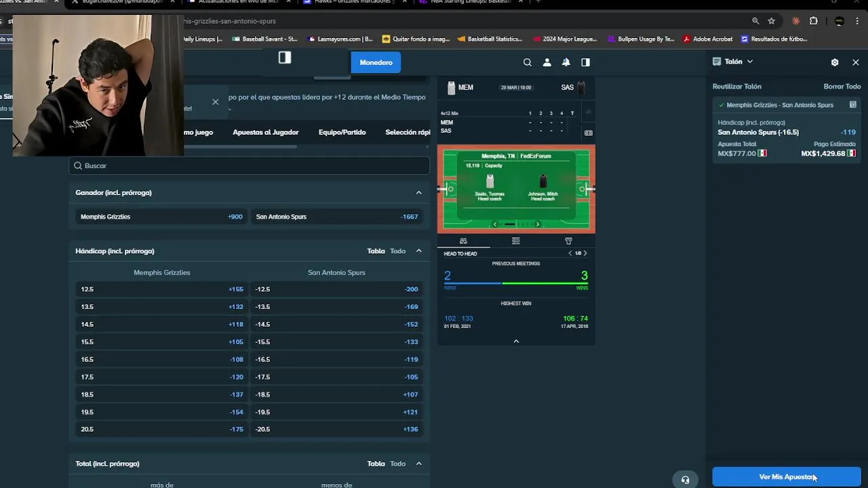This screenshot has height=488, width=868.
Task: Select the jersey lineup icon tab in widget
Action: [568, 241]
